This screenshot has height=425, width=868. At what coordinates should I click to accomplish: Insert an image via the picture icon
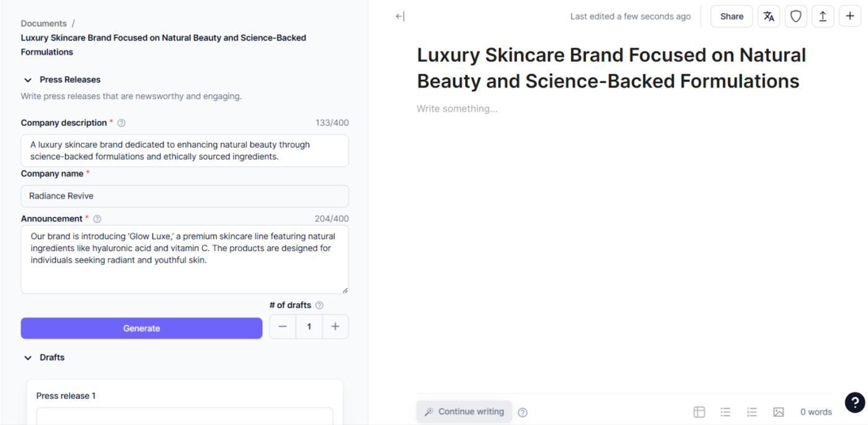coord(779,412)
